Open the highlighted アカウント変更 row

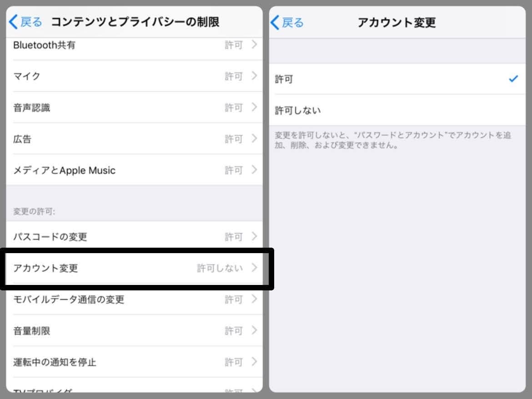pyautogui.click(x=134, y=268)
